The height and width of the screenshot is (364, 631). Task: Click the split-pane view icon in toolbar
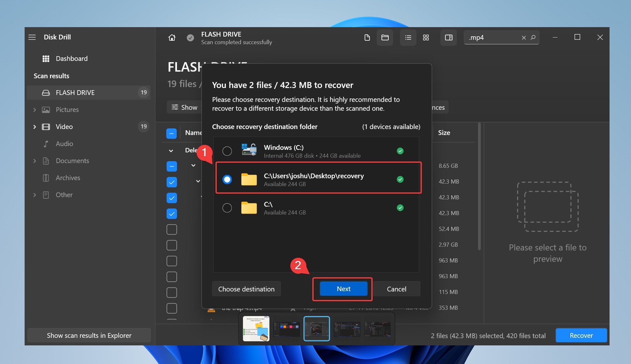pyautogui.click(x=449, y=38)
